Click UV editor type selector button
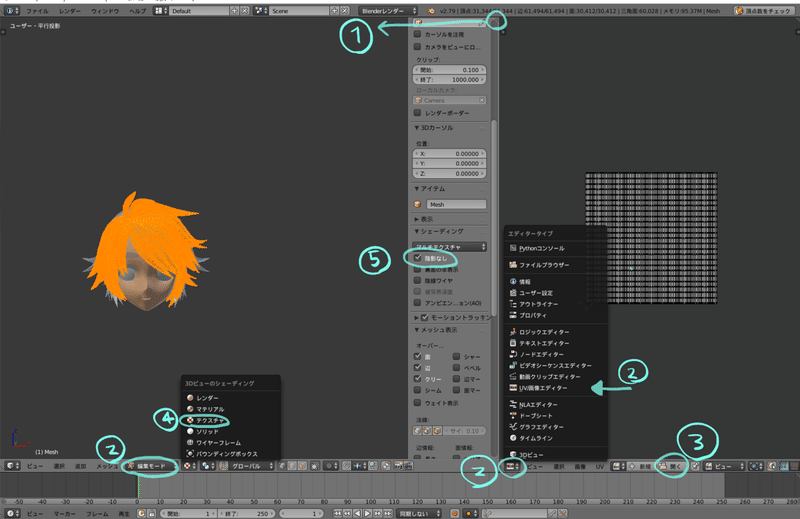 pos(512,466)
